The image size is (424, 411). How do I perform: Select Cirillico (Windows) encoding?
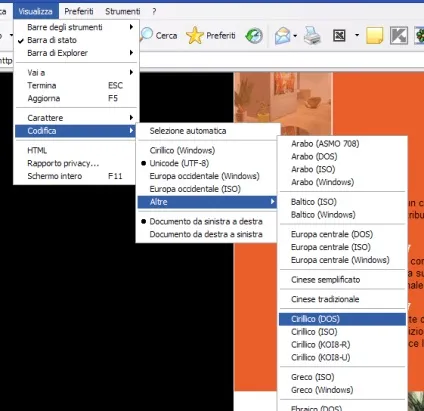pos(207,150)
